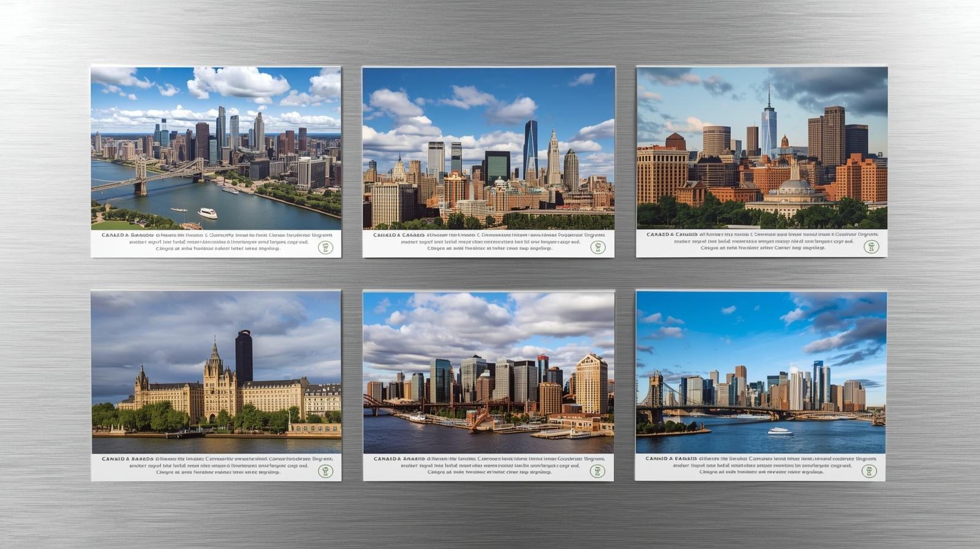Click the caption text under the castle photo
Viewport: 980px width, 549px height.
[x=208, y=465]
